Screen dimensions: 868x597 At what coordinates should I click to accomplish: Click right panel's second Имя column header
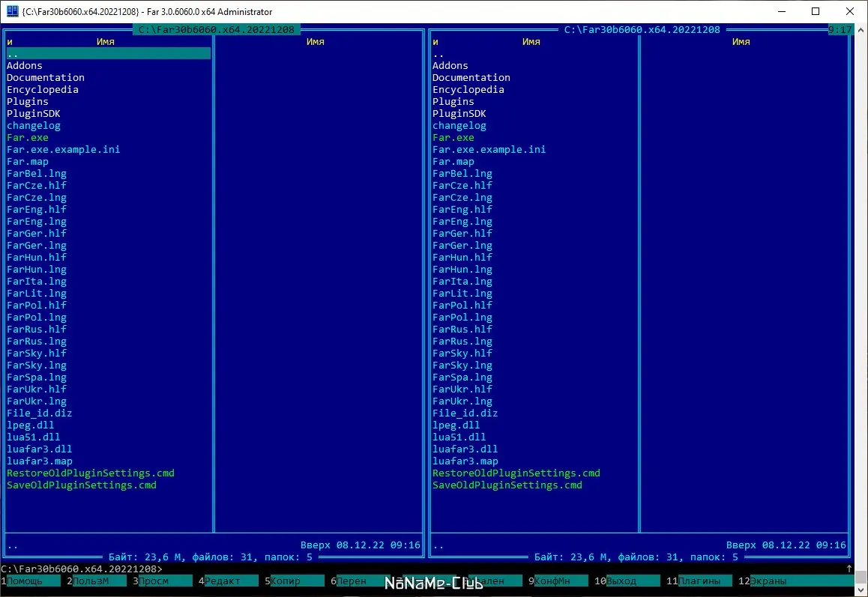point(741,41)
